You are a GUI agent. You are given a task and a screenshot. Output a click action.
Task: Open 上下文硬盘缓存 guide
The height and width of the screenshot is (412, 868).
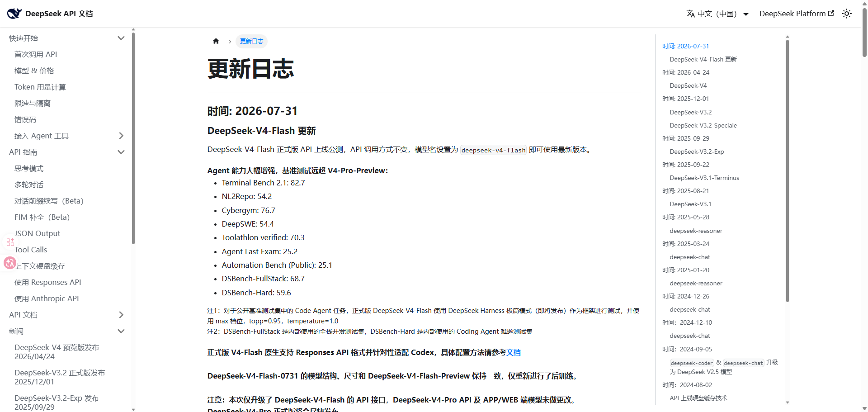(x=40, y=266)
